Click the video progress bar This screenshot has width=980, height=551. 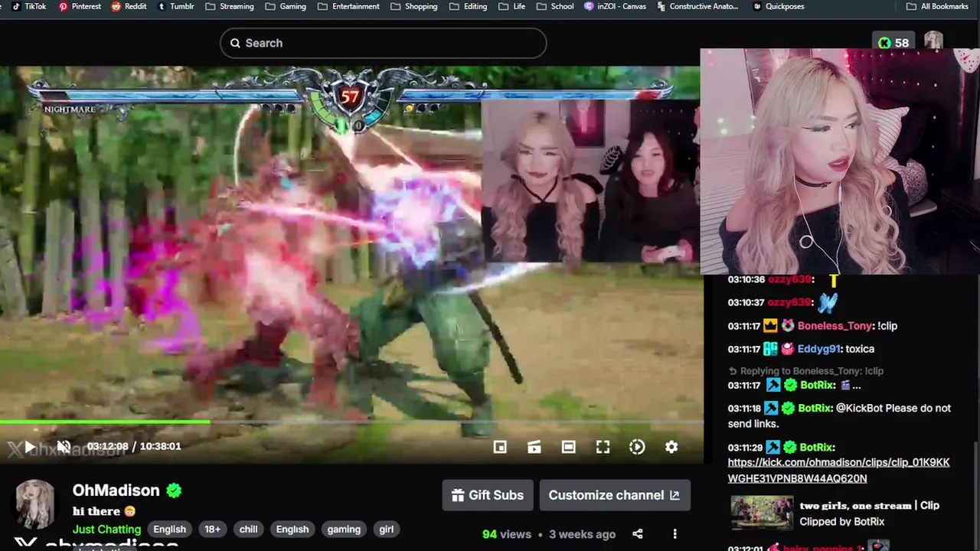point(351,422)
